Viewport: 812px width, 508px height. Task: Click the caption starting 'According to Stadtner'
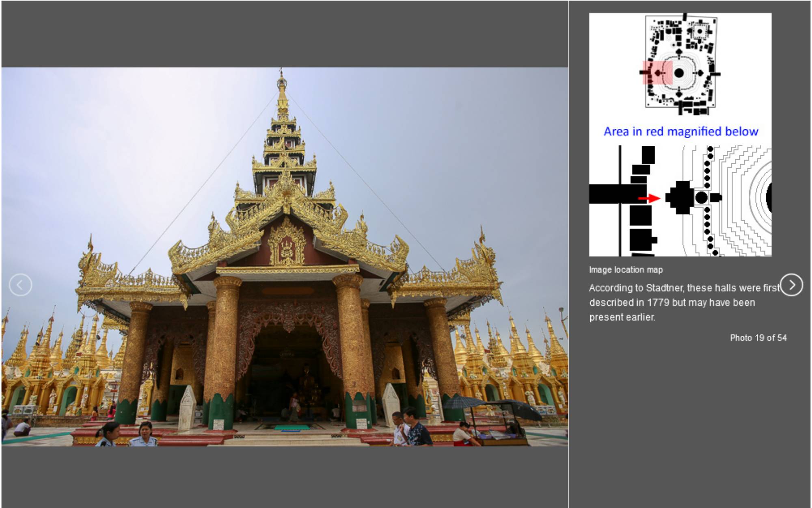[x=684, y=302]
